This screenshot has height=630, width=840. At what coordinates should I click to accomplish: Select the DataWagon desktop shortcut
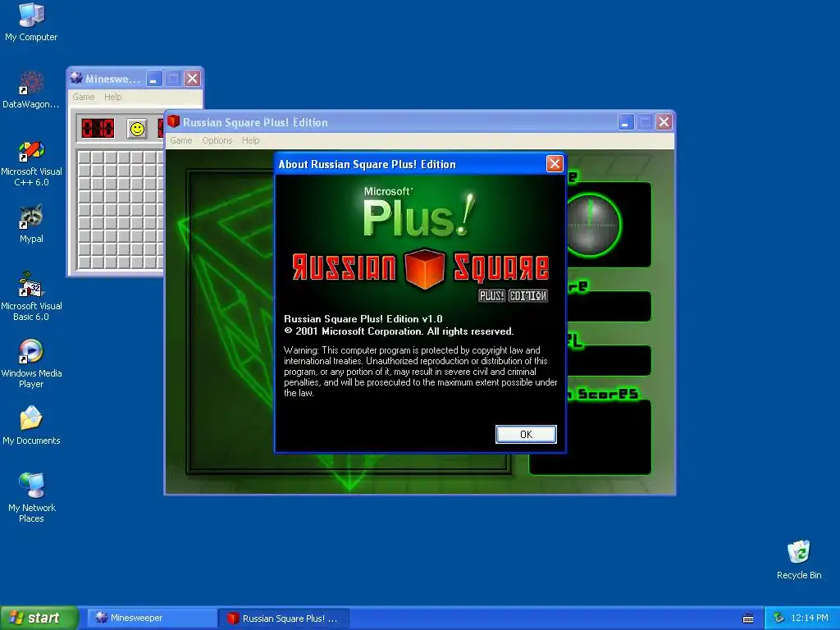tap(31, 89)
